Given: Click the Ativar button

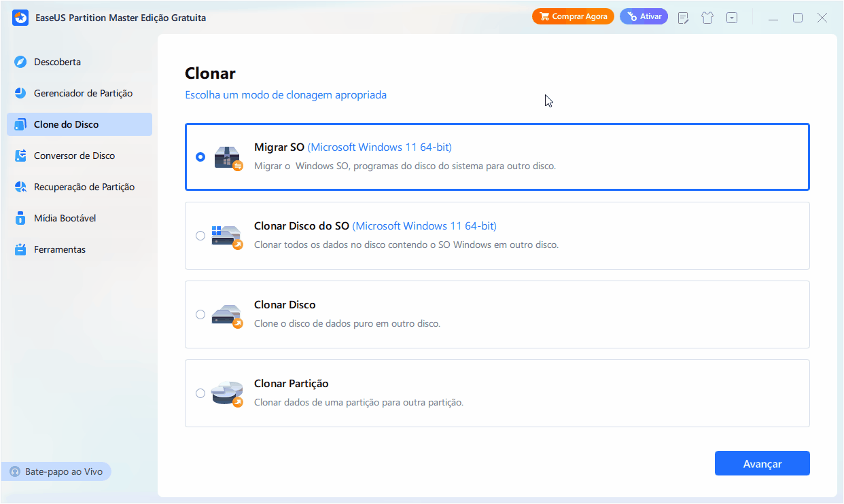Looking at the screenshot, I should pyautogui.click(x=644, y=16).
